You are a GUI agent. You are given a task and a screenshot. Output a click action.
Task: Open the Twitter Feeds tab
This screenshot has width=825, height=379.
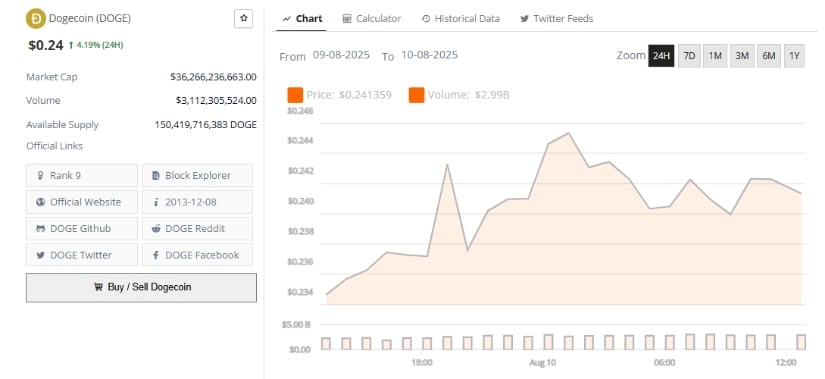pos(557,19)
